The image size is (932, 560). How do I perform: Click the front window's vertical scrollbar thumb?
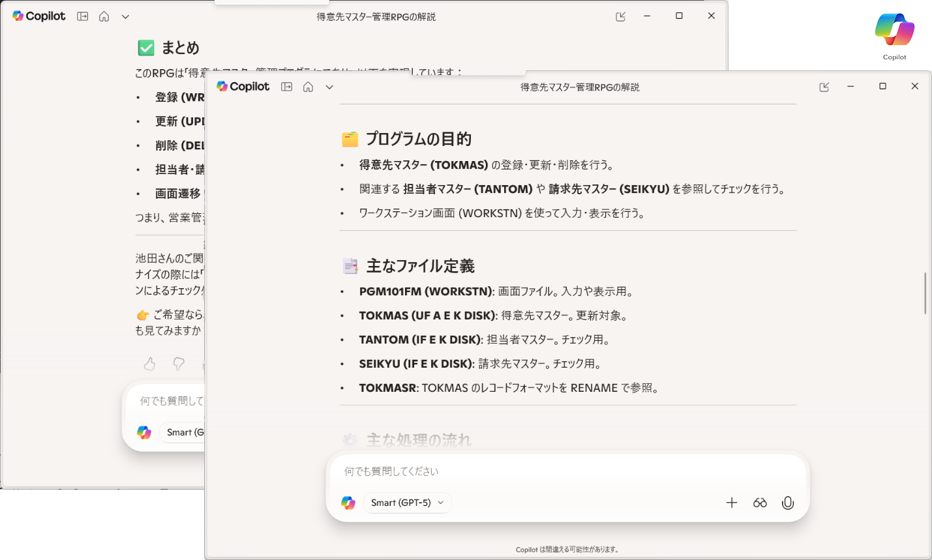coord(925,293)
